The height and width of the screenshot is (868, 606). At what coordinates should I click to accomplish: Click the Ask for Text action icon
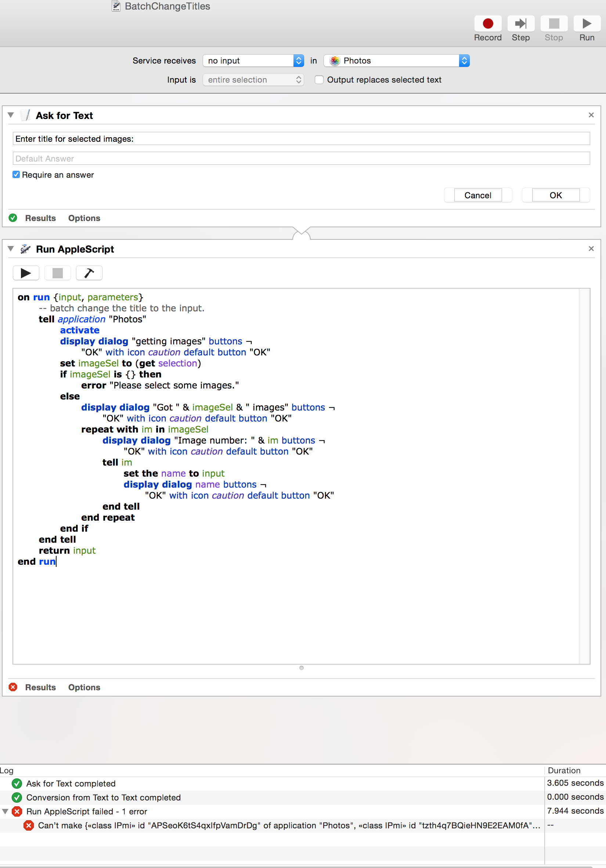[x=25, y=115]
